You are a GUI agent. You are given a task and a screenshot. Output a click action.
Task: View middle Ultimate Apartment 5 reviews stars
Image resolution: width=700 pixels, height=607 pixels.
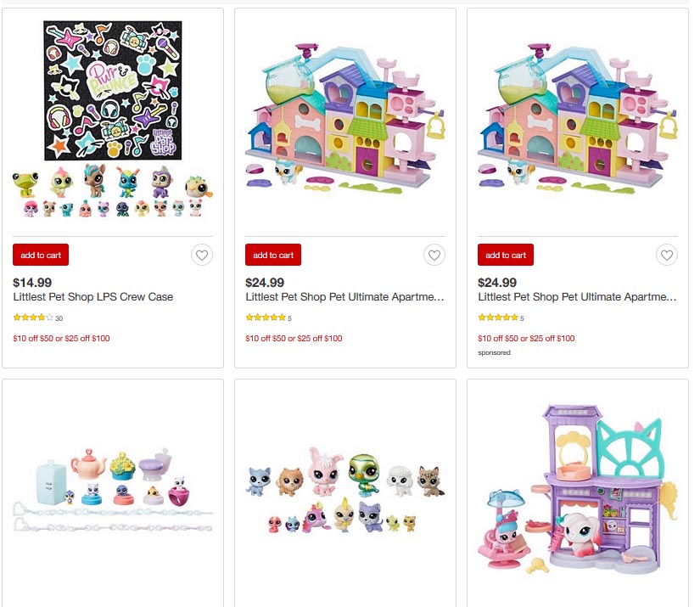pos(268,318)
